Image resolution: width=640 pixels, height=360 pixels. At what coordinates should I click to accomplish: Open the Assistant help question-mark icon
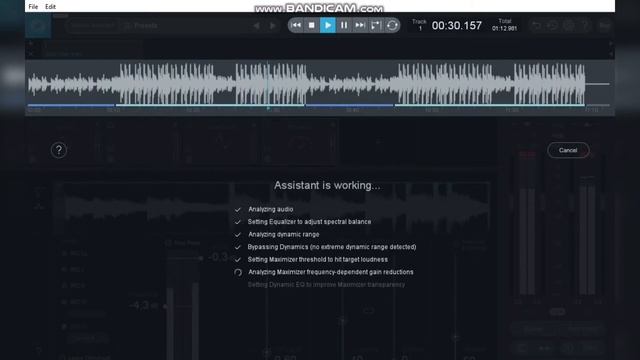[x=59, y=150]
